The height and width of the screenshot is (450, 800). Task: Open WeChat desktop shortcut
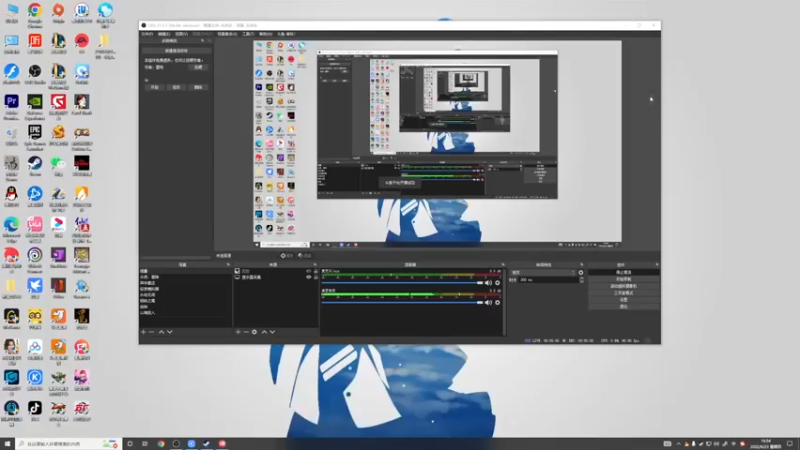click(x=58, y=166)
